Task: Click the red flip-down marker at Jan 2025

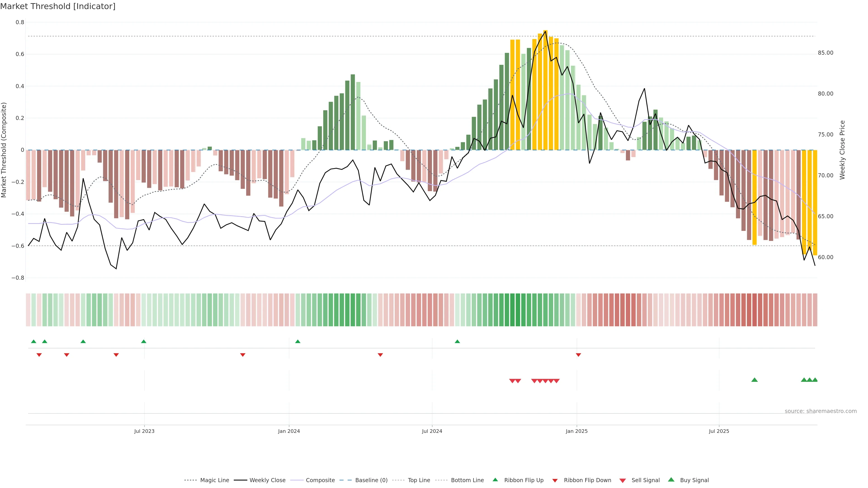Action: (578, 355)
